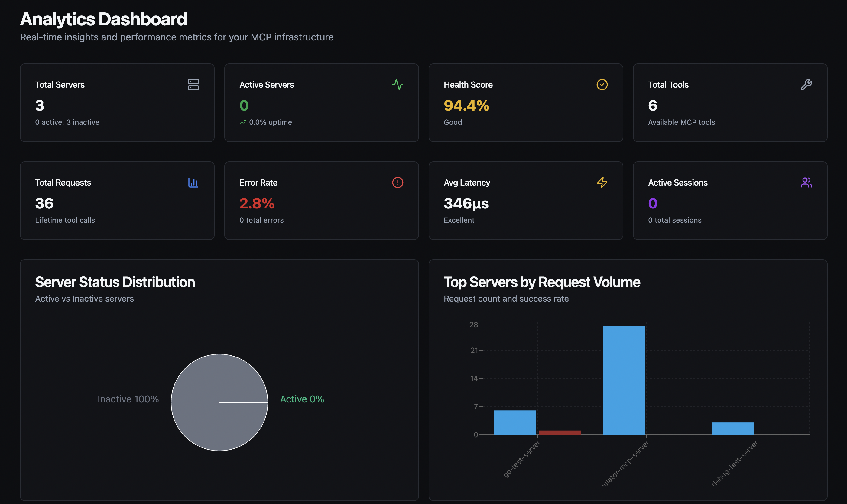Viewport: 847px width, 504px height.
Task: Click the activity pulse icon in Active Servers
Action: [x=398, y=85]
